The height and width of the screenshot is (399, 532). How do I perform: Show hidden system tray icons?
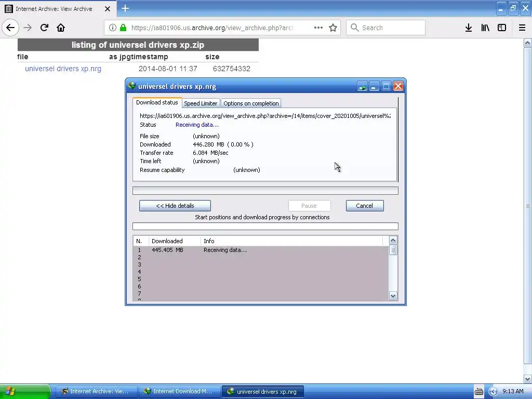tap(493, 392)
